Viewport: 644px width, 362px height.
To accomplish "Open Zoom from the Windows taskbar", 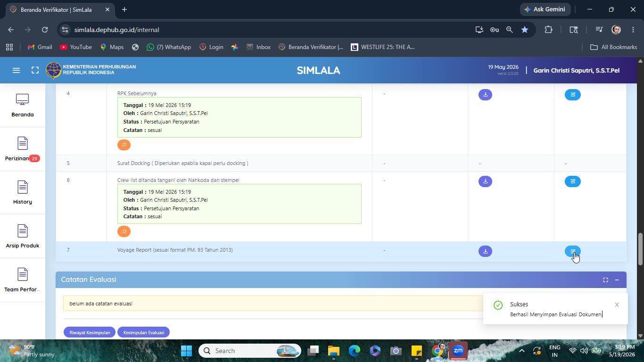I will [458, 351].
